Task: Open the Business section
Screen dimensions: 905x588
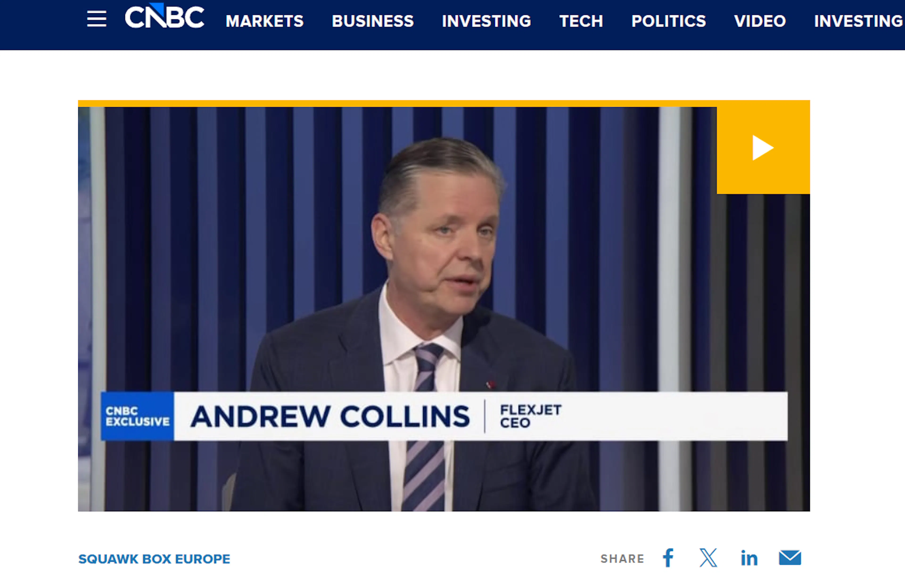Action: pyautogui.click(x=373, y=21)
